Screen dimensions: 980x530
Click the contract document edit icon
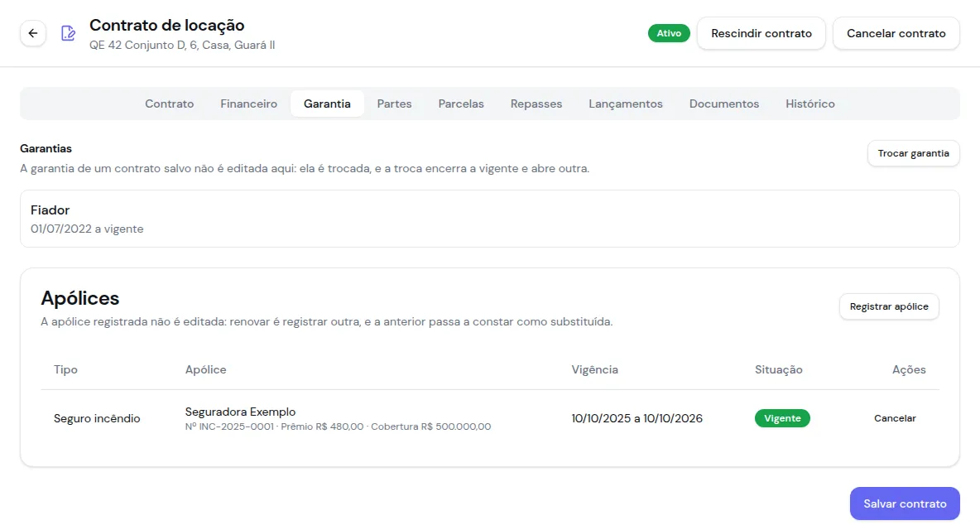click(68, 33)
